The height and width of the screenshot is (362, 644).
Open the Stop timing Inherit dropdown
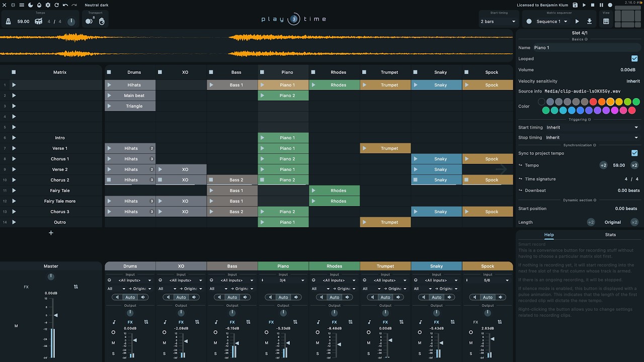tap(592, 138)
